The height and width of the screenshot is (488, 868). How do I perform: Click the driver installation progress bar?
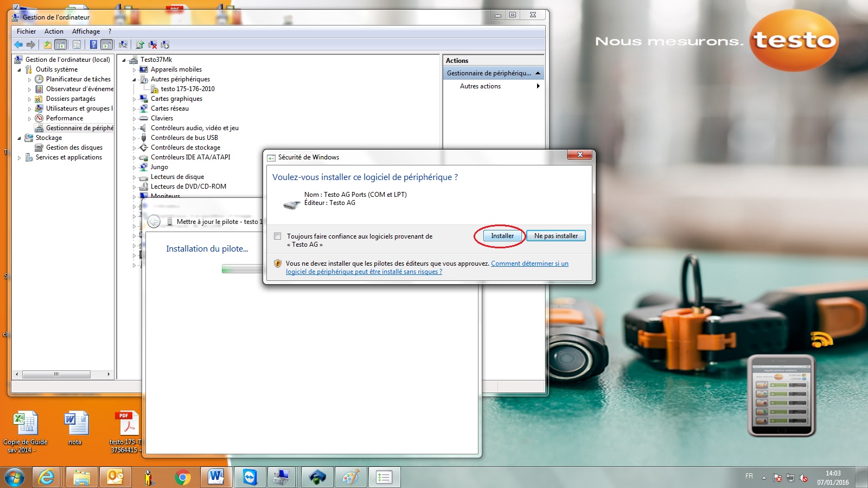242,268
